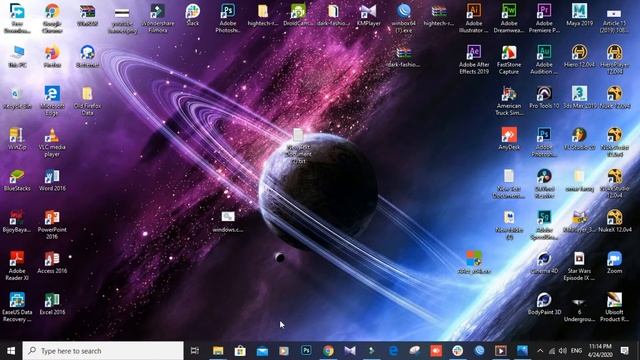
Task: Open the Slack desktop shortcut
Action: 193,15
